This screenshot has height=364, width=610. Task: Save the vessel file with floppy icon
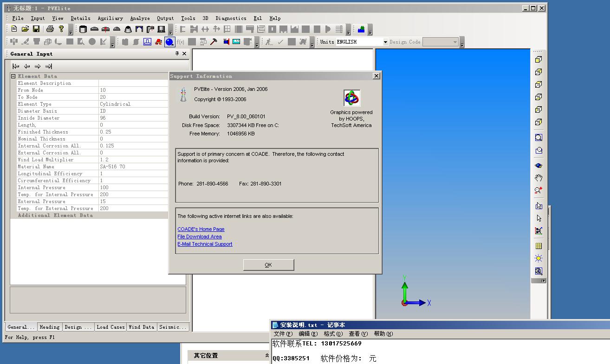pos(36,29)
